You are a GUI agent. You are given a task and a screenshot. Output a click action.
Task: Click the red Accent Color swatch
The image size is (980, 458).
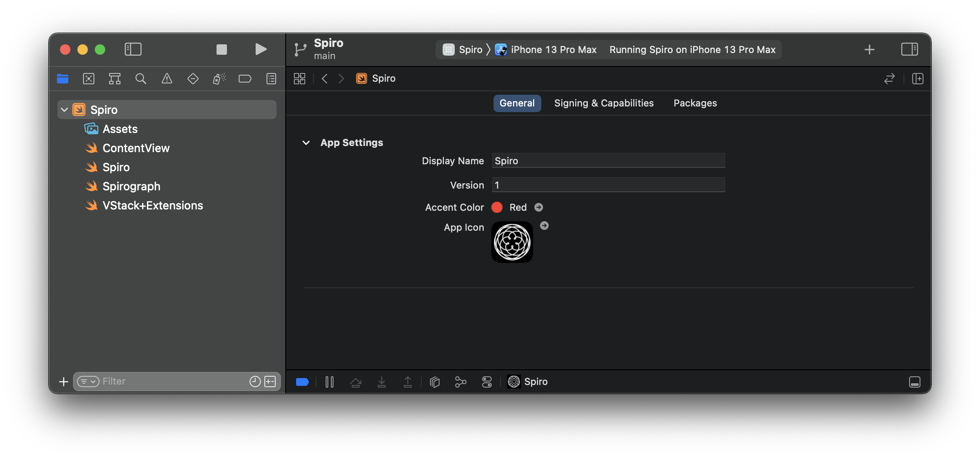[x=497, y=207]
